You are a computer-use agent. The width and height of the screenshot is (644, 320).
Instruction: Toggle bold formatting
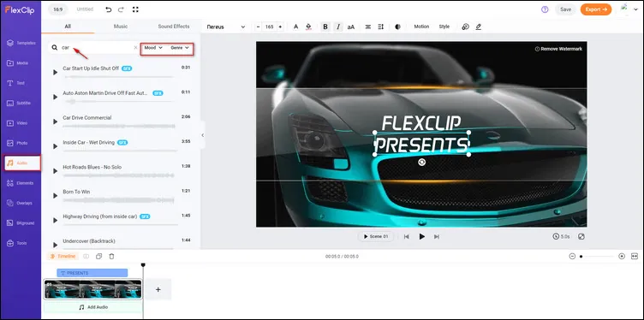click(x=325, y=27)
